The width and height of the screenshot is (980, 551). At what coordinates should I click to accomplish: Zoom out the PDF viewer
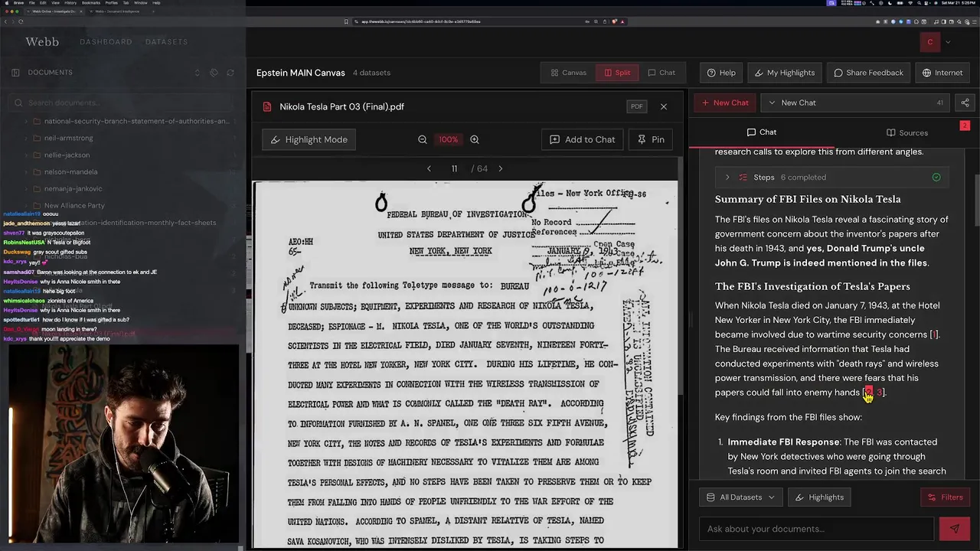(423, 139)
